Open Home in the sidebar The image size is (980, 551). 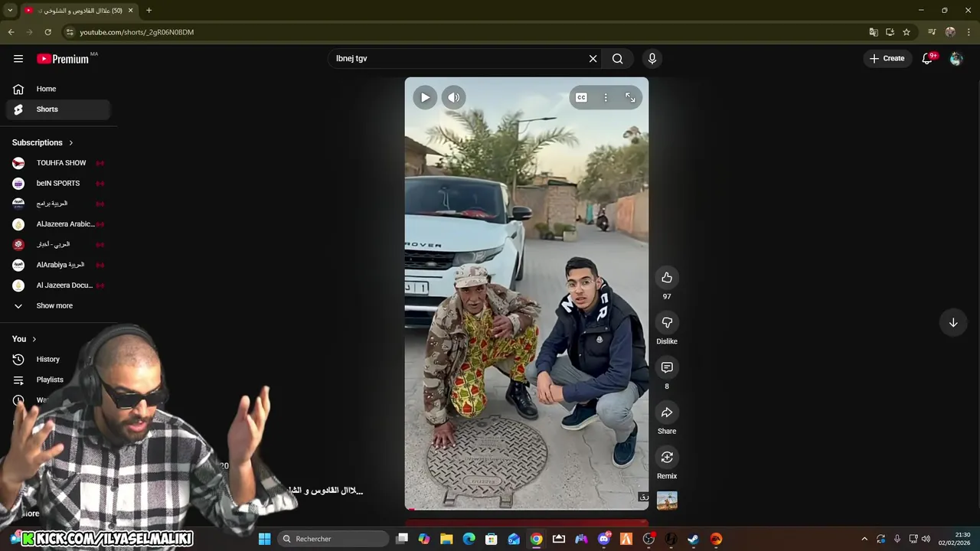tap(57, 89)
